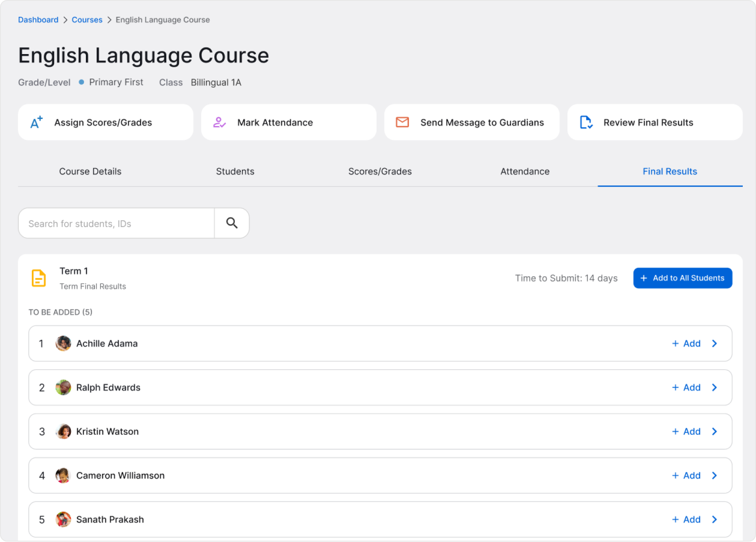Select the Review Final Results document icon
The image size is (756, 542).
point(586,122)
